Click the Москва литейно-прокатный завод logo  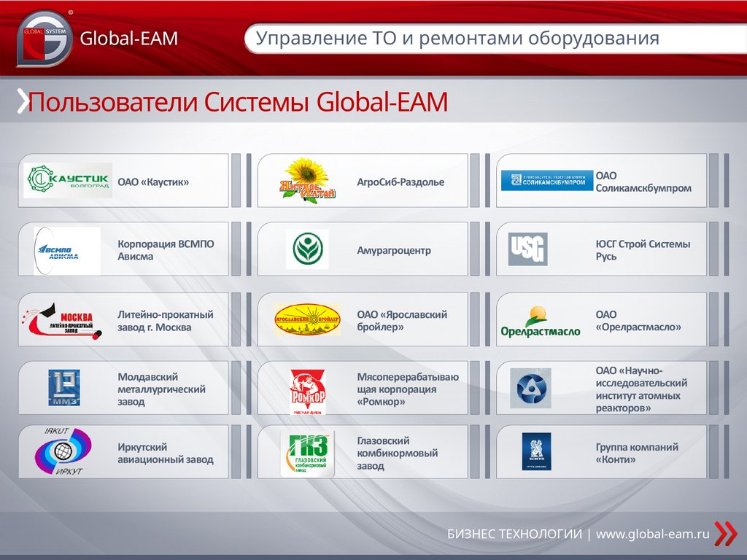coord(61,321)
